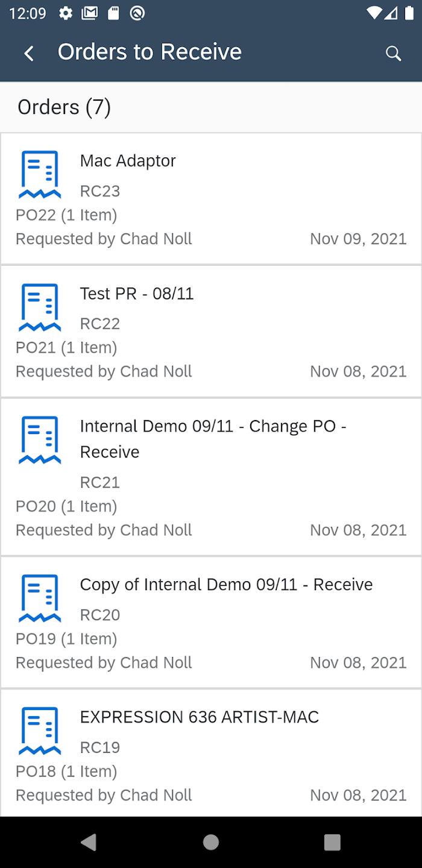Open the Test PR - 08/11 order
The height and width of the screenshot is (868, 422).
pyautogui.click(x=137, y=294)
